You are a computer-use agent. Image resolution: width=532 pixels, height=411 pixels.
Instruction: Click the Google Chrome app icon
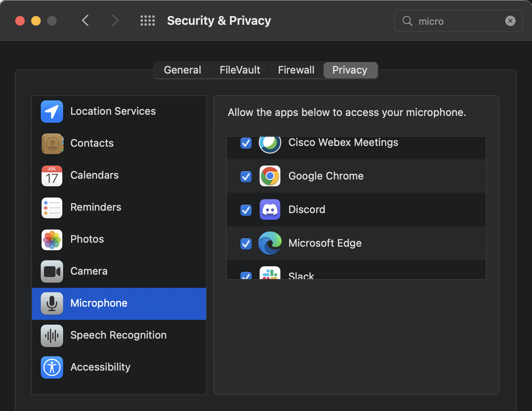(270, 176)
